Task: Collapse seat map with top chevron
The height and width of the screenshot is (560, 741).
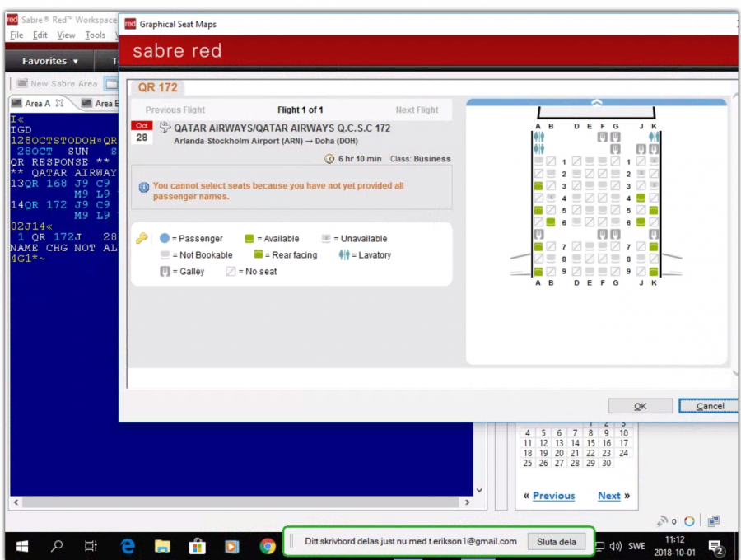Action: click(x=596, y=102)
